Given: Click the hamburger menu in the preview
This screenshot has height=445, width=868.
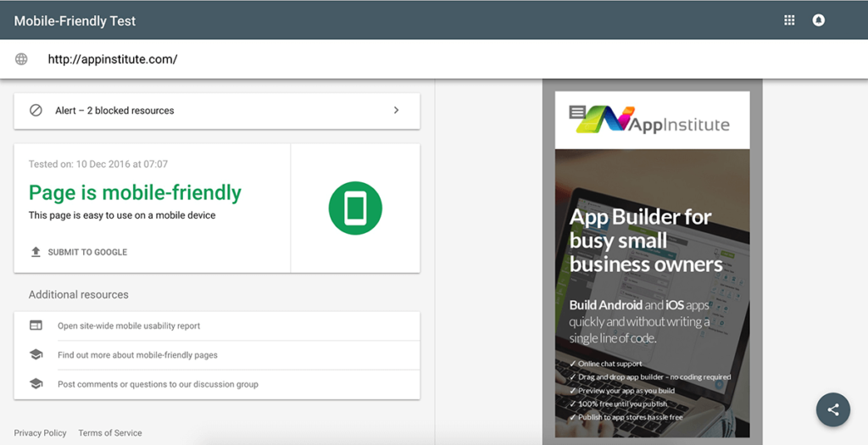Looking at the screenshot, I should point(577,113).
